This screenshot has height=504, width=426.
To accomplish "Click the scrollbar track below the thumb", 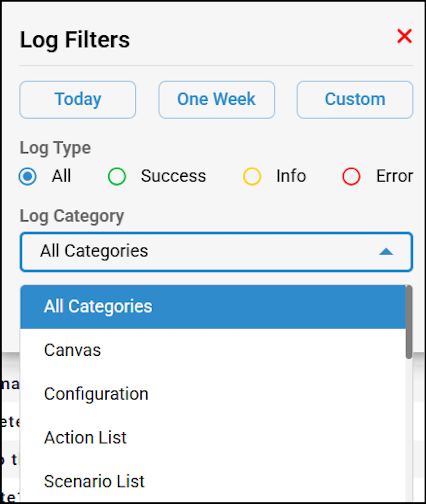I will click(x=409, y=430).
